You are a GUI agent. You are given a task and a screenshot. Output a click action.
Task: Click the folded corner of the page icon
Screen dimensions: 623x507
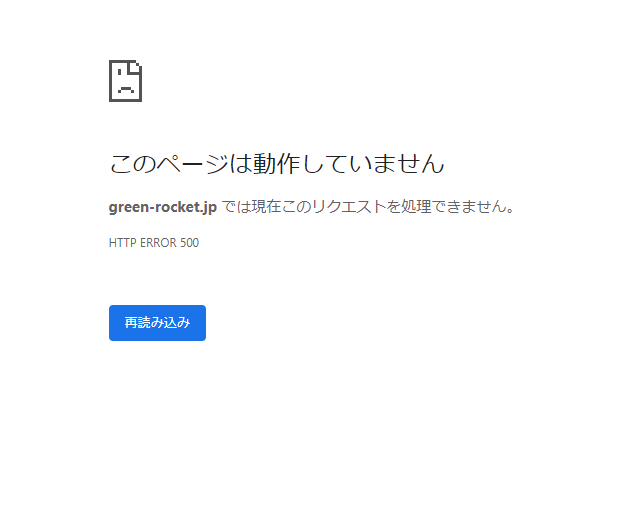[135, 67]
